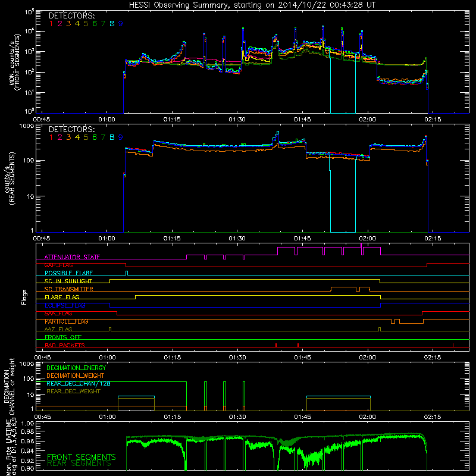Click the cyan pulse on the POSSIBLE_FLARE line
This screenshot has width=476, height=476.
pos(127,273)
